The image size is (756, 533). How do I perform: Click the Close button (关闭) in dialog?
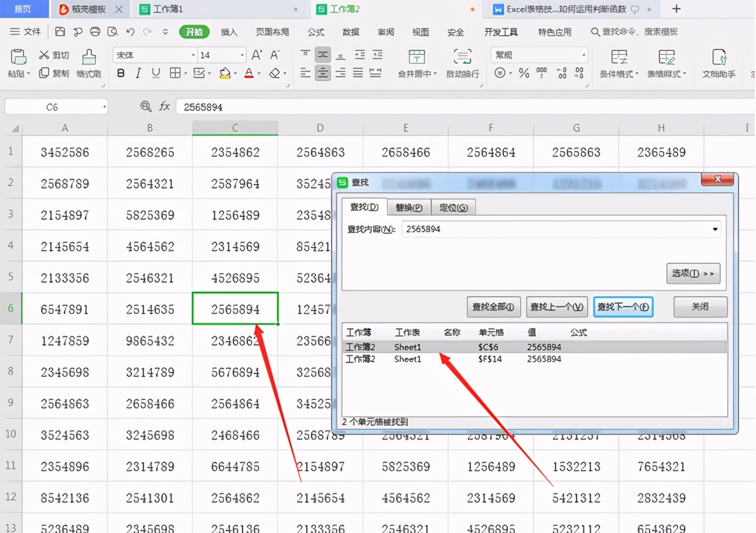click(700, 307)
